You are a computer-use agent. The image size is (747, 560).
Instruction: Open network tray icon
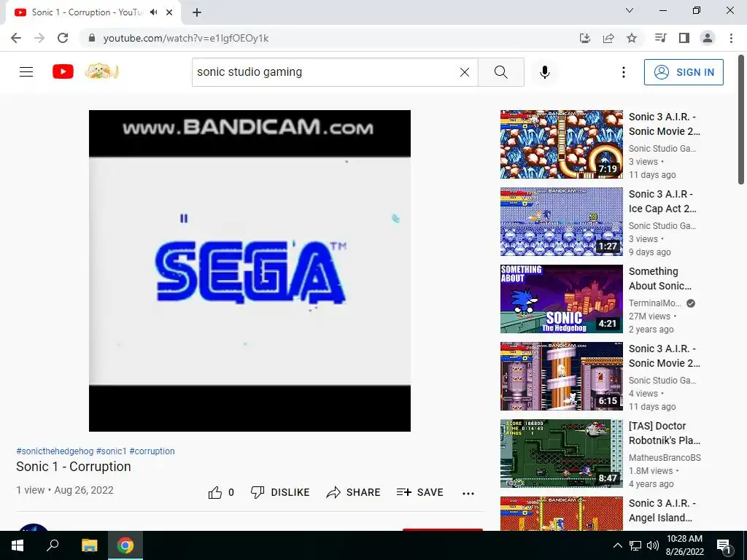(635, 545)
